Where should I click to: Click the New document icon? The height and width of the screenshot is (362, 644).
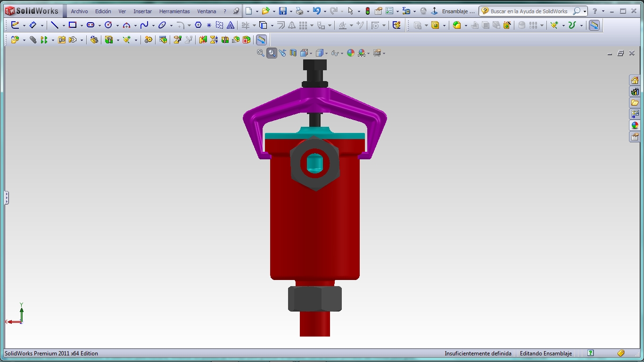[x=249, y=11]
